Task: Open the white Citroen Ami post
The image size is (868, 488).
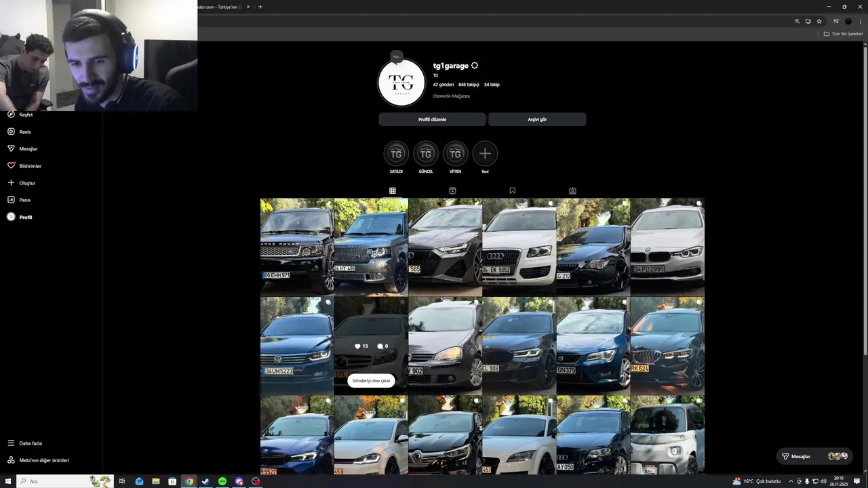Action: [667, 435]
